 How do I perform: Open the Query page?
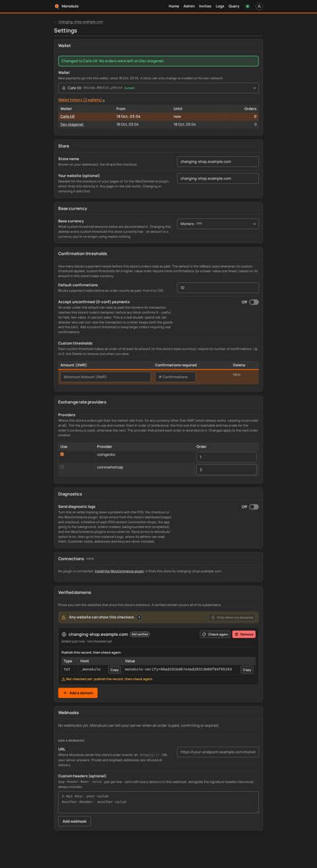[234, 6]
